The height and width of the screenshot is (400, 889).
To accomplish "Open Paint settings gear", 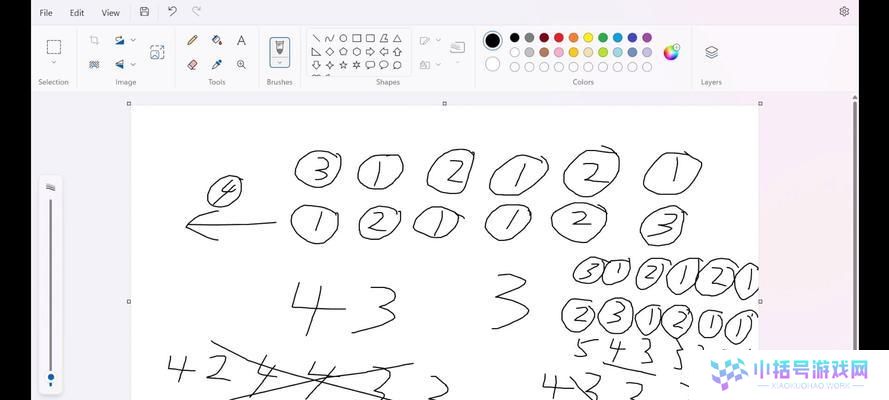I will click(x=844, y=11).
